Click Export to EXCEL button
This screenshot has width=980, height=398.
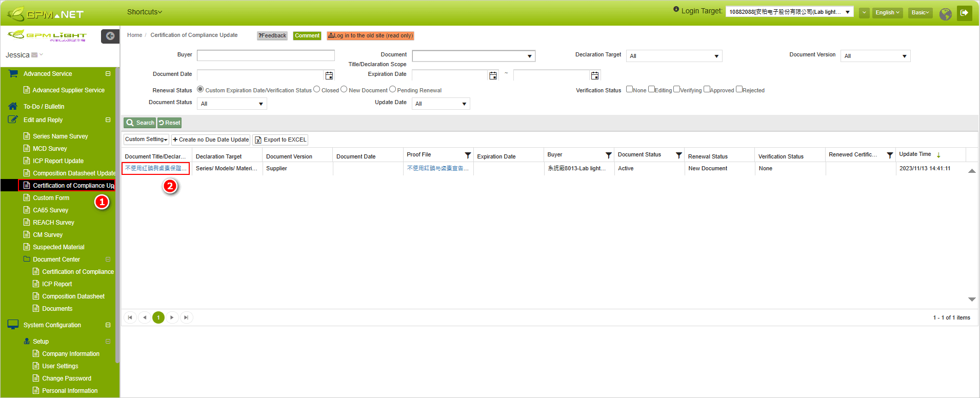pyautogui.click(x=280, y=140)
